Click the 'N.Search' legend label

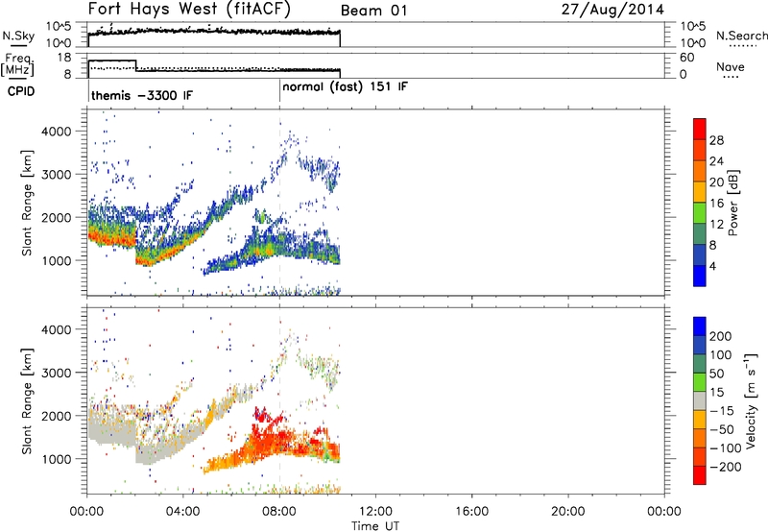[x=742, y=36]
